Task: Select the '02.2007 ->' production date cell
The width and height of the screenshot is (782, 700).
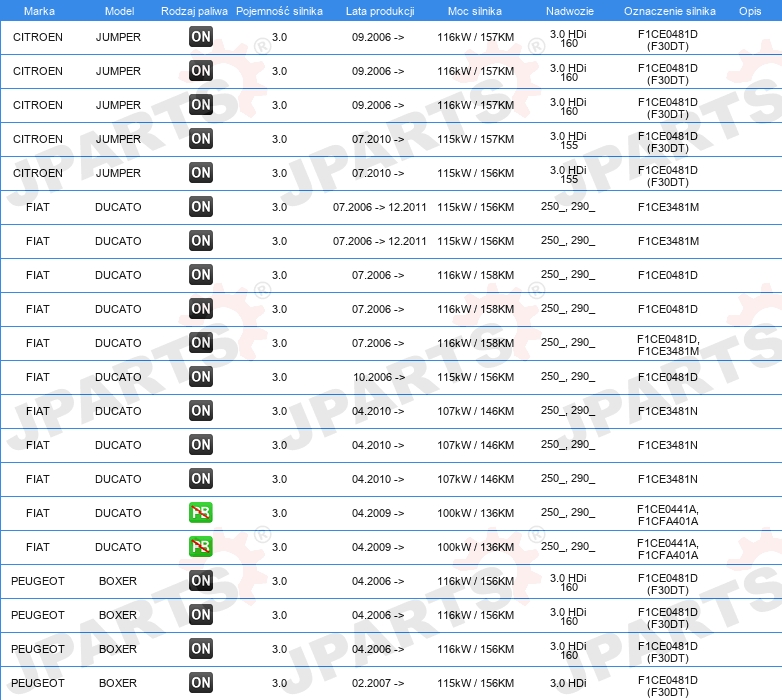Action: click(x=378, y=683)
